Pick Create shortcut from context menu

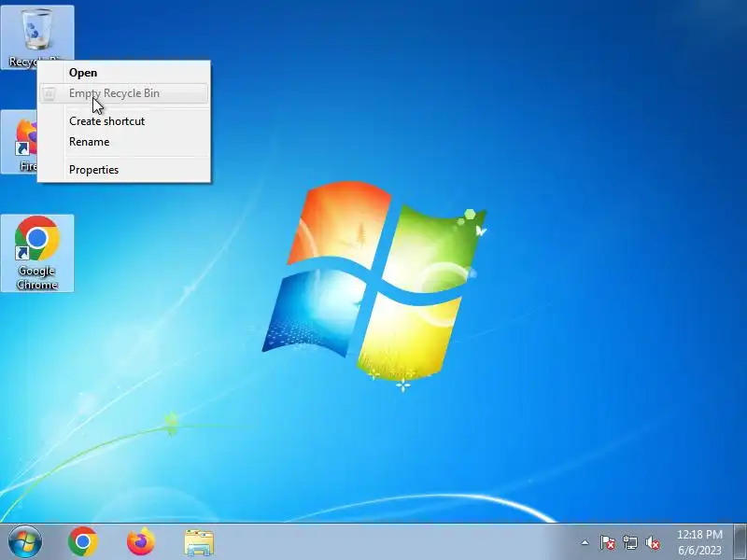(x=124, y=121)
